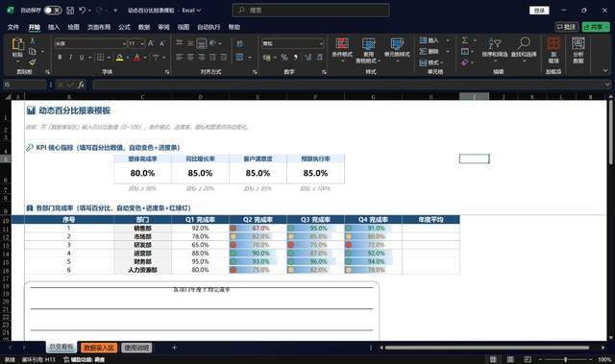Toggle Italic formatting
This screenshot has height=364, width=615.
(70, 58)
